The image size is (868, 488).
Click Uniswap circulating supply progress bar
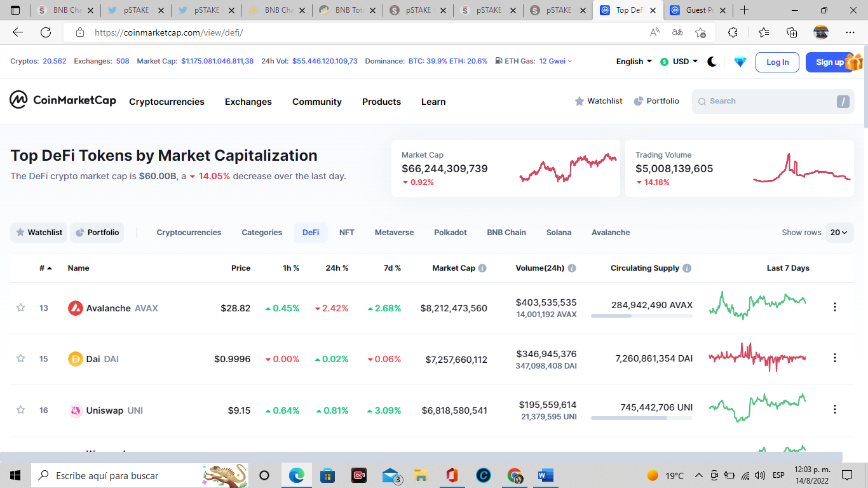(642, 418)
